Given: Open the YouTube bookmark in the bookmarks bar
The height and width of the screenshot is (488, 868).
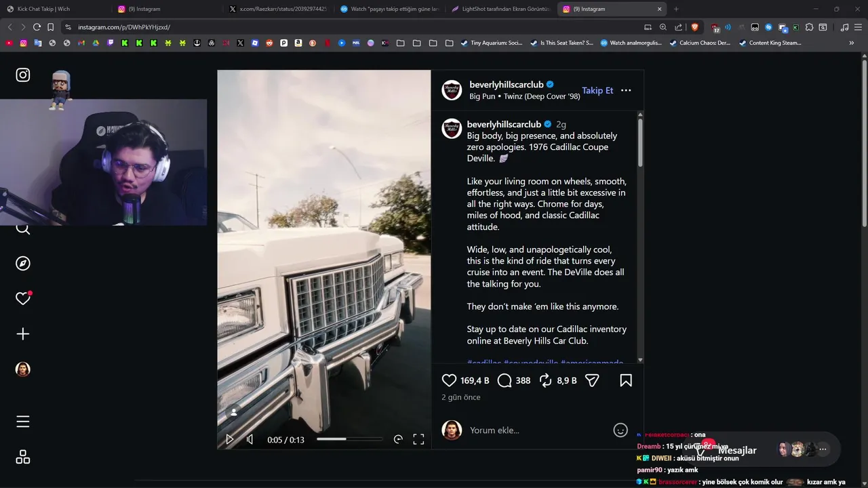Looking at the screenshot, I should click(x=9, y=43).
